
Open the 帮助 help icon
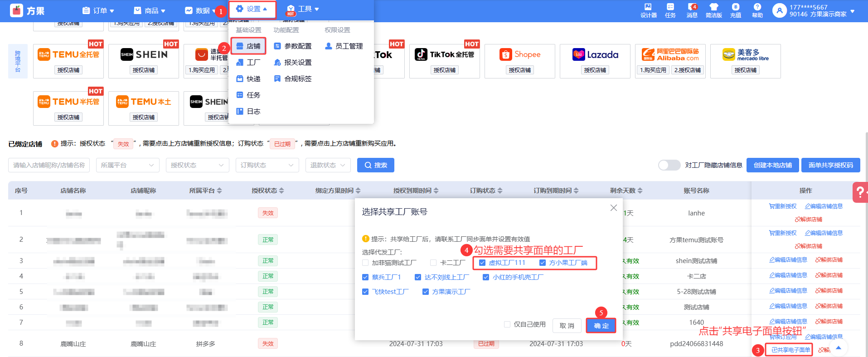pos(757,10)
